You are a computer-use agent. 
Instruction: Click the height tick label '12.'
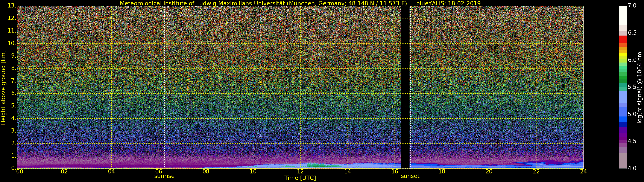12,18
